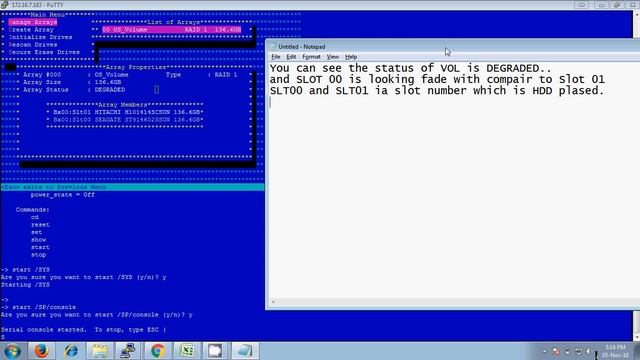640x360 pixels.
Task: Click the taskbar icon next to Excel
Action: (216, 351)
